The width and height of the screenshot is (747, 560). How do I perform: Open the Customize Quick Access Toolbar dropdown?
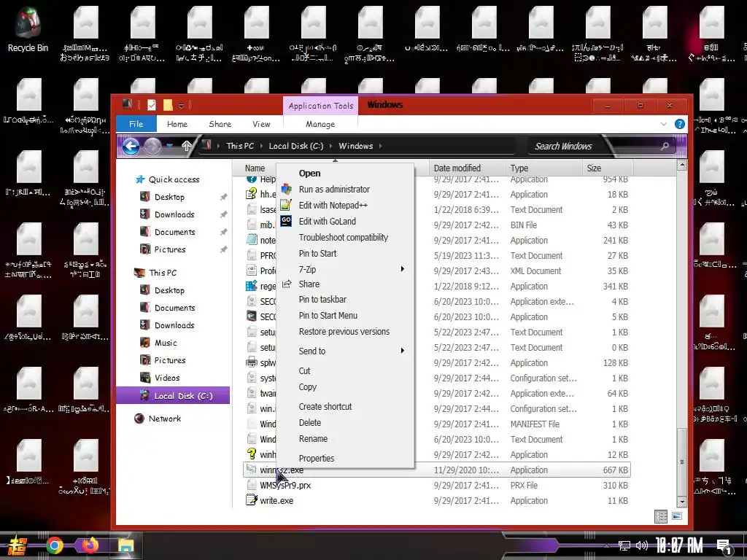pyautogui.click(x=181, y=105)
